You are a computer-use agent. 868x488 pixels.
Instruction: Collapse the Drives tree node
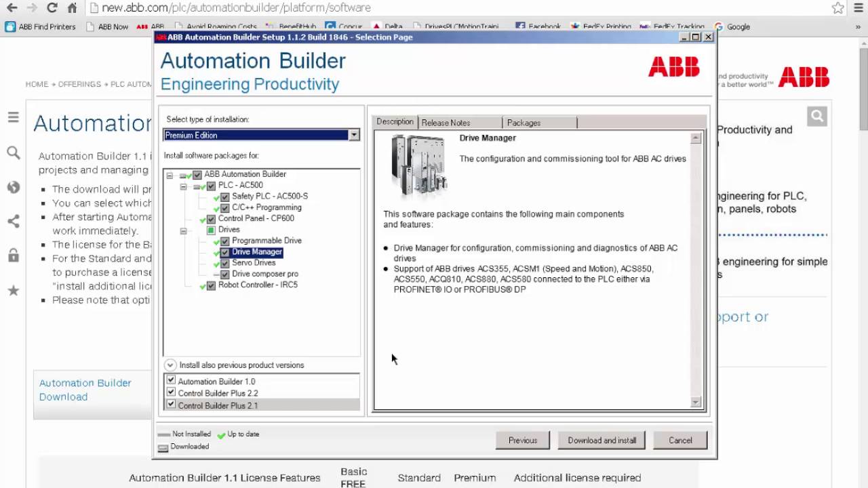click(183, 230)
